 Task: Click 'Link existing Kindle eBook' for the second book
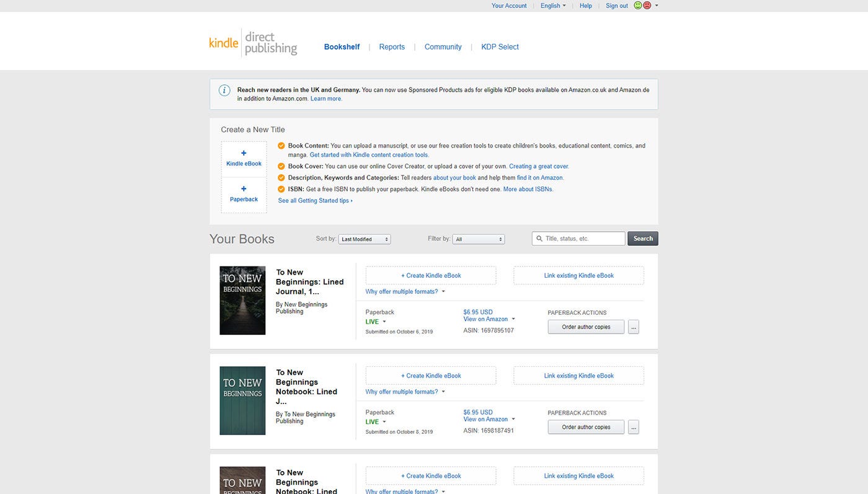coord(578,376)
